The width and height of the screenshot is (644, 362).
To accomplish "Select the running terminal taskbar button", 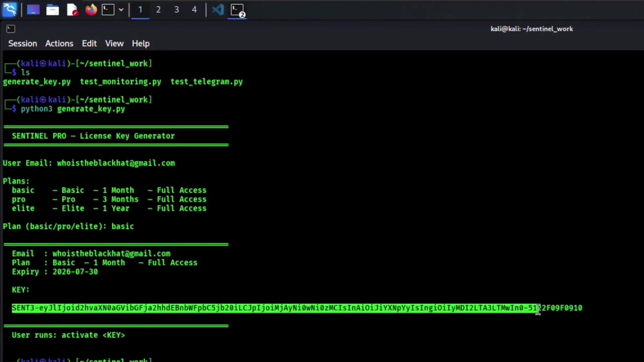I will [237, 10].
